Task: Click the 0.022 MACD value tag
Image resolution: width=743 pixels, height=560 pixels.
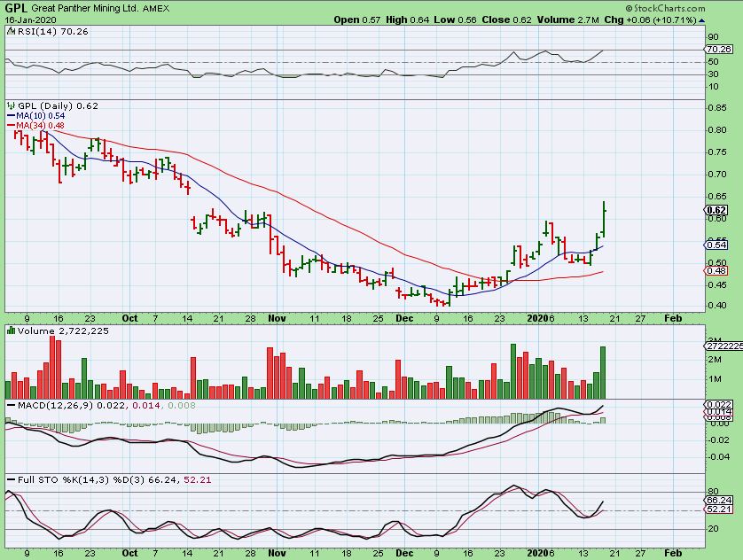Action: 718,405
